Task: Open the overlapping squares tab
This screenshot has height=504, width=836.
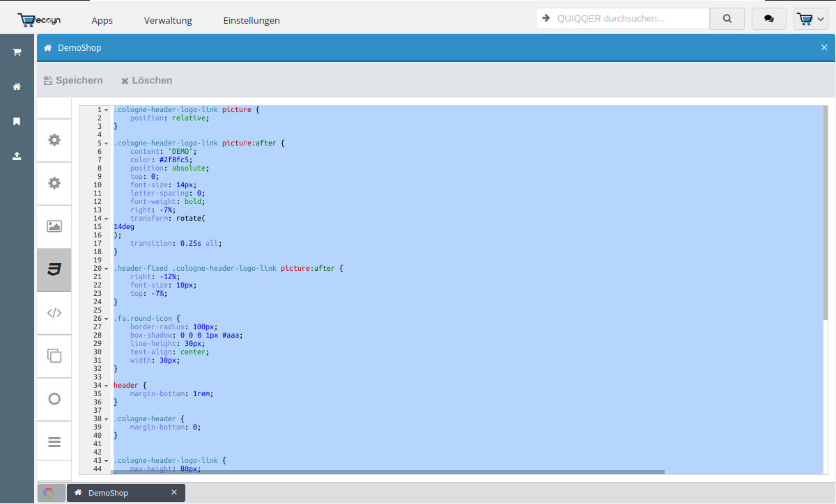Action: 54,356
